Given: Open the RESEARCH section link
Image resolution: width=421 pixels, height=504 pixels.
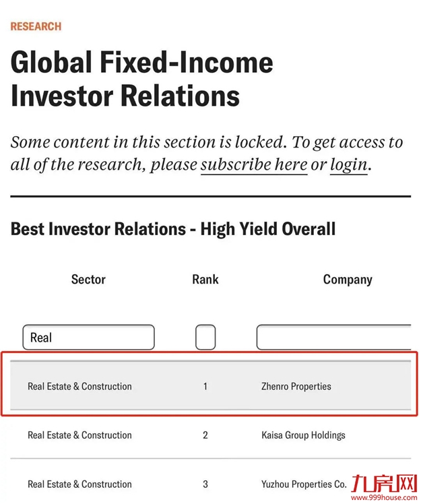Looking at the screenshot, I should point(36,26).
